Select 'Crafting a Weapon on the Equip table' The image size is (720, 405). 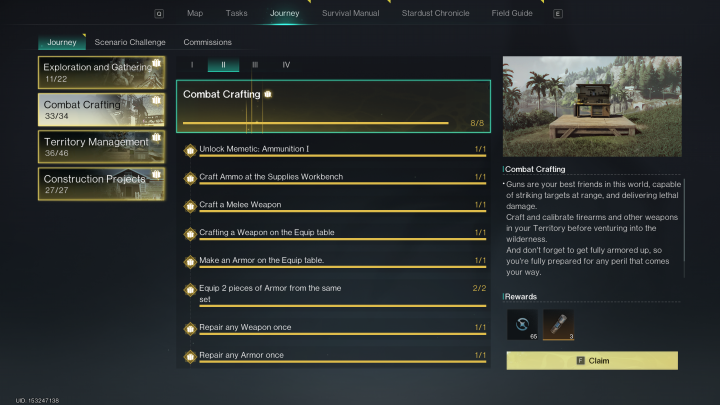coord(267,232)
